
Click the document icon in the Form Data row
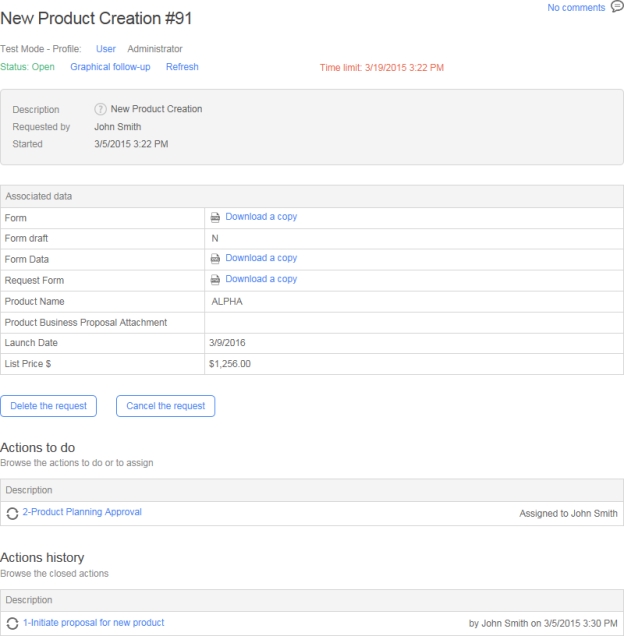[x=215, y=259]
